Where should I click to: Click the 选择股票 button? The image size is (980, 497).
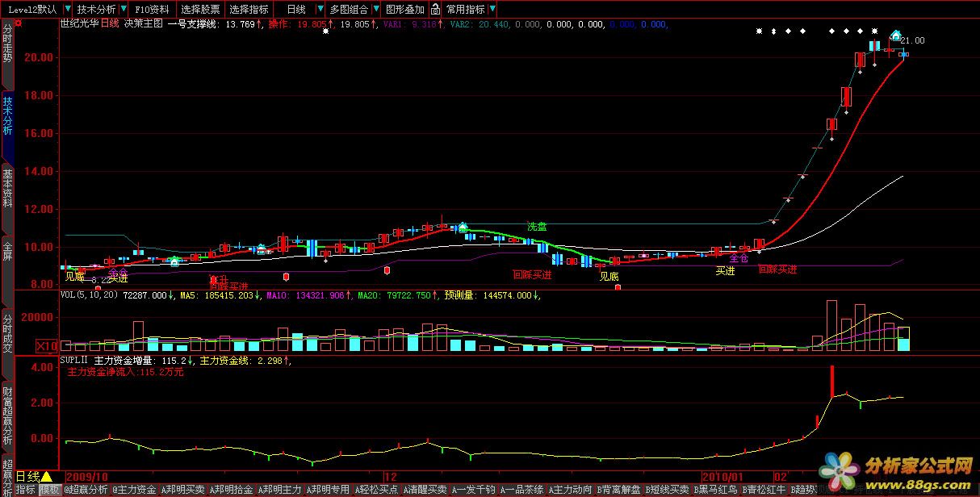tap(200, 10)
